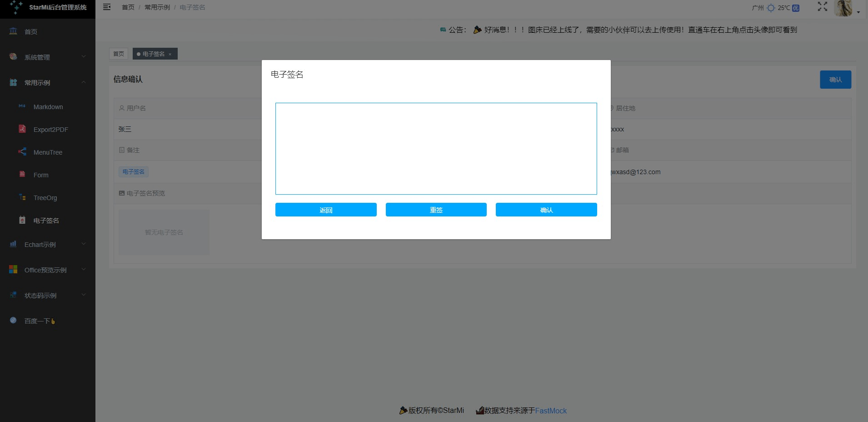The width and height of the screenshot is (868, 422).
Task: Open the MenuTree menu item
Action: click(48, 152)
